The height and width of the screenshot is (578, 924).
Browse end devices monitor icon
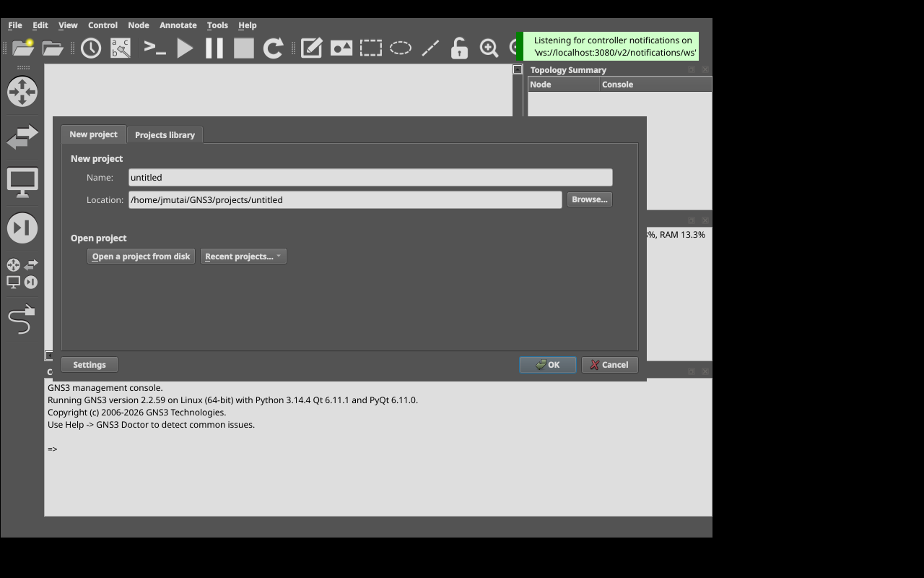(x=22, y=182)
